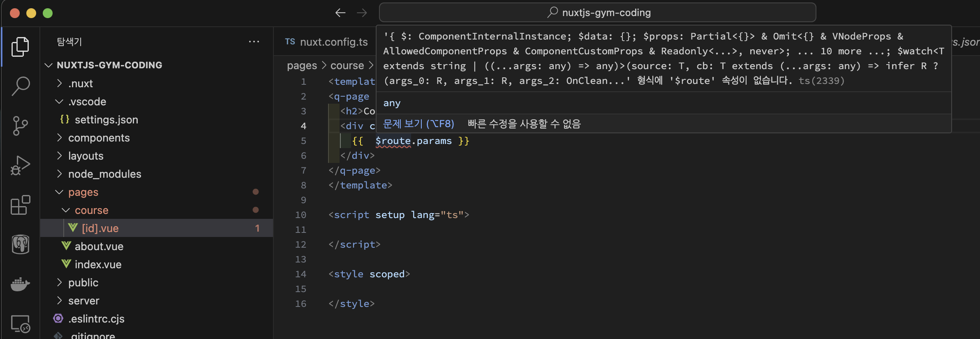Go forward with right arrow
The width and height of the screenshot is (980, 339).
click(x=362, y=13)
